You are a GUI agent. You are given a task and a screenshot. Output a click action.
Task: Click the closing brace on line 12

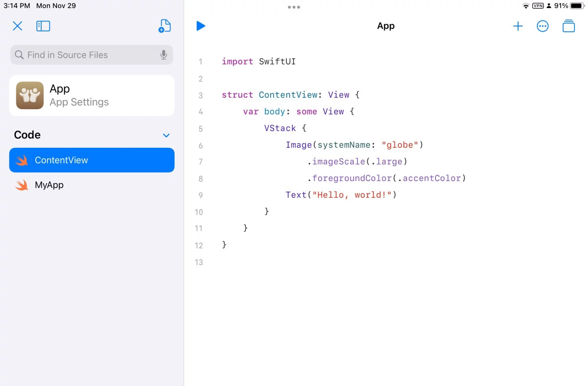click(x=224, y=245)
